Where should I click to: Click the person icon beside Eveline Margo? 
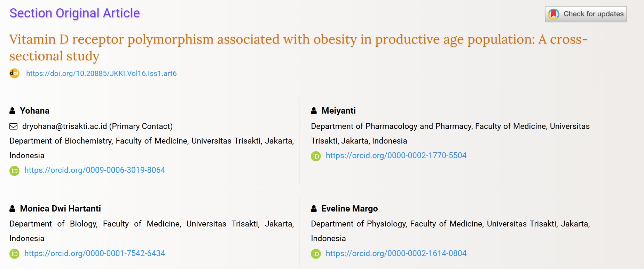point(314,209)
